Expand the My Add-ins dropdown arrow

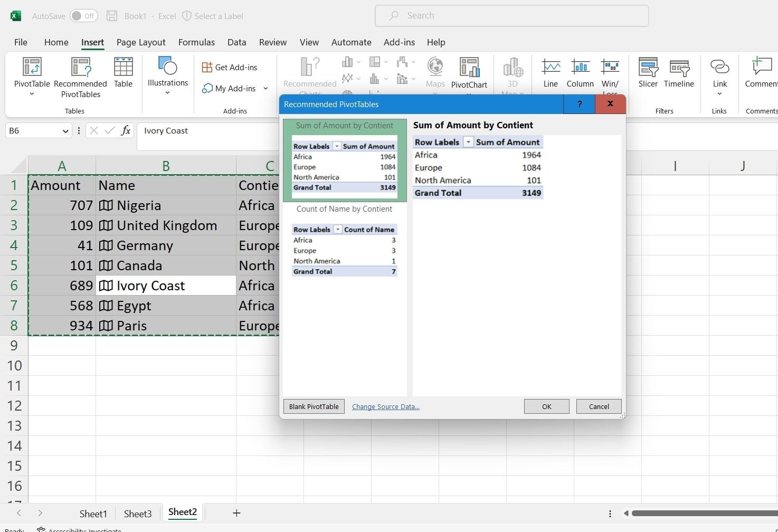pyautogui.click(x=265, y=89)
